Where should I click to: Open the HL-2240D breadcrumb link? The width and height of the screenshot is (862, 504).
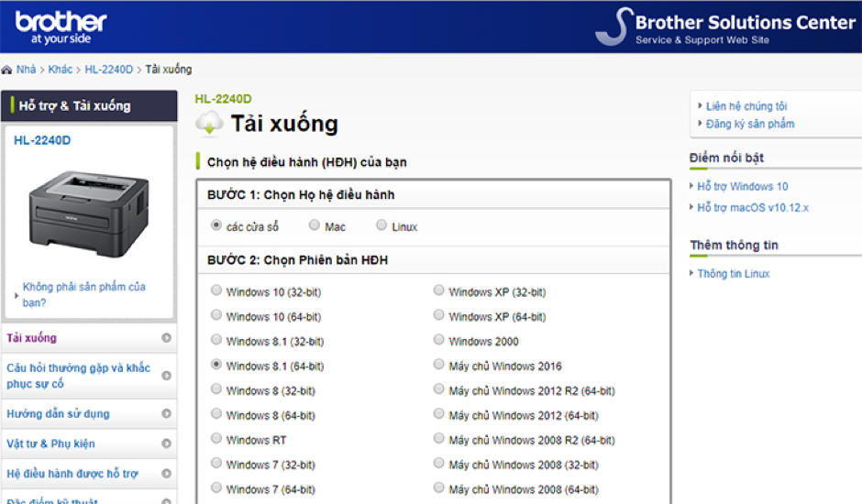tap(109, 70)
